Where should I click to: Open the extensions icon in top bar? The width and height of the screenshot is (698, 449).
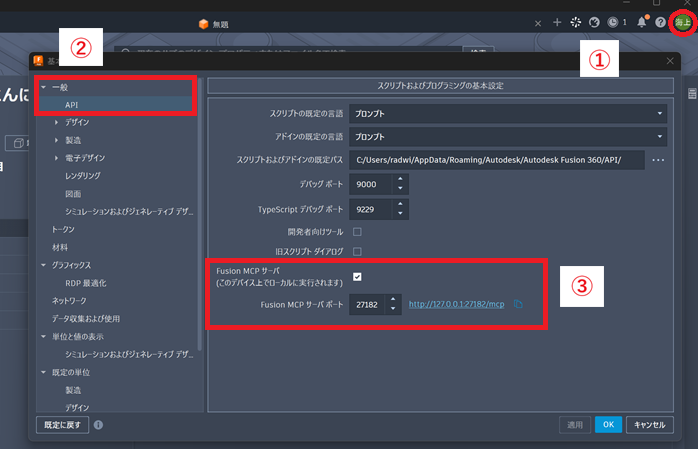click(x=576, y=22)
